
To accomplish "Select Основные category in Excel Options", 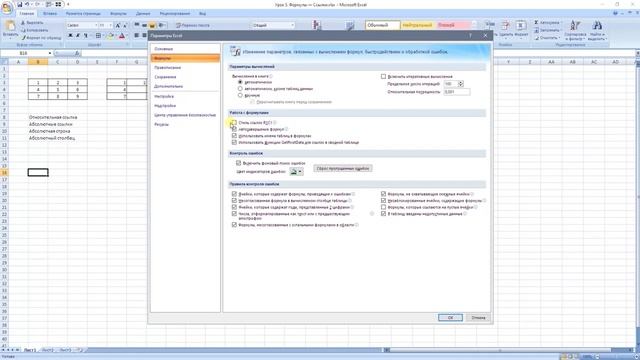I will 185,49.
